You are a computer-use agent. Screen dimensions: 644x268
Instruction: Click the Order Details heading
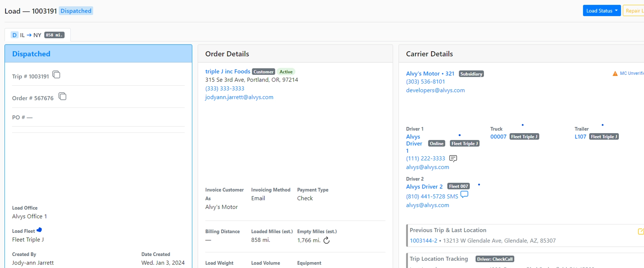[x=227, y=54]
